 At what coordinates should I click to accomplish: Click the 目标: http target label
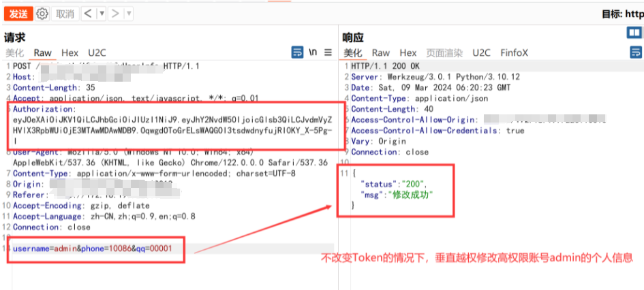tap(623, 14)
